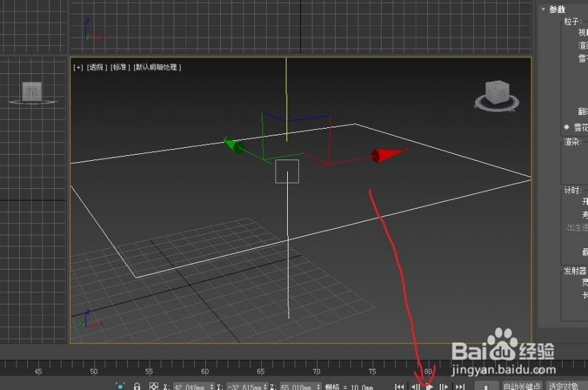Click the ViewCube in left viewport
588x390 pixels.
[x=32, y=93]
